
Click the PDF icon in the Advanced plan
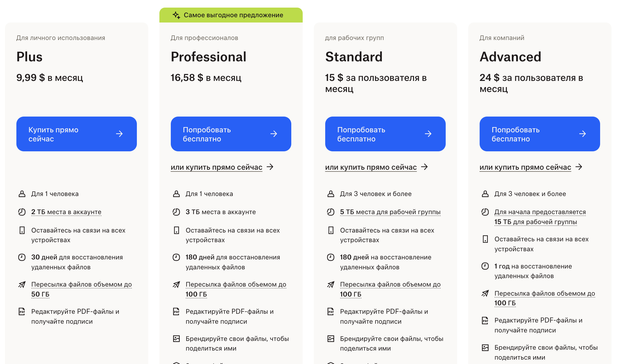pyautogui.click(x=485, y=320)
